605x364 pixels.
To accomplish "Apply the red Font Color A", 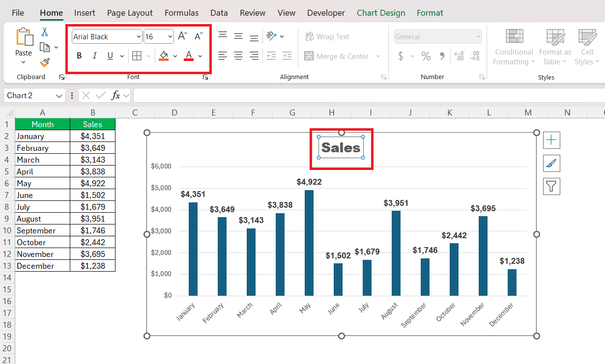I will click(189, 56).
